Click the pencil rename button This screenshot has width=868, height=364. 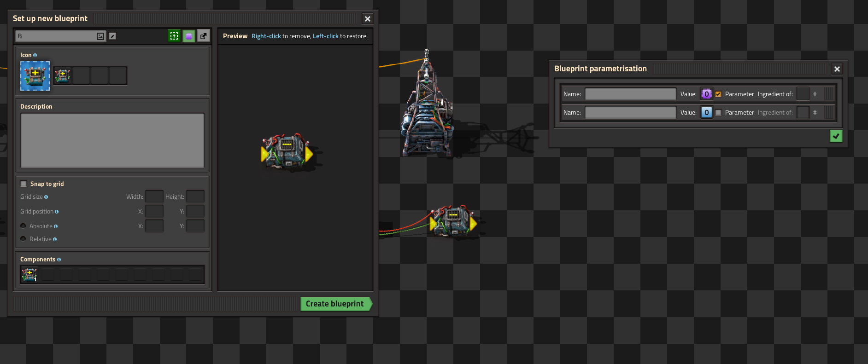[112, 36]
